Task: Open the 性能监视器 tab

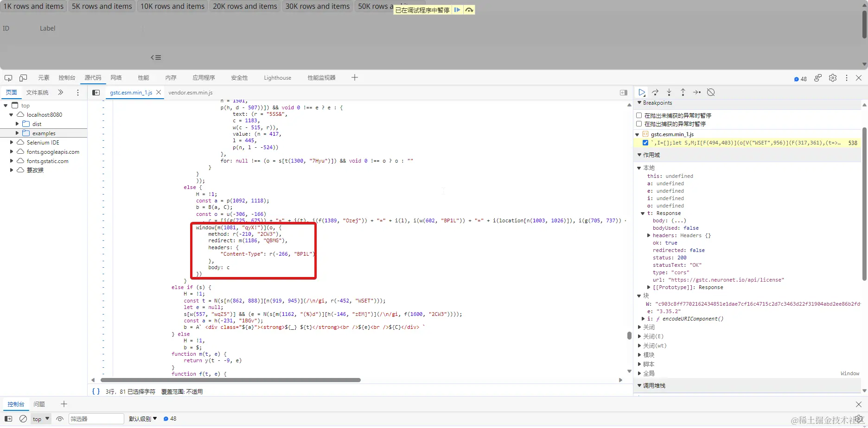Action: [x=321, y=78]
